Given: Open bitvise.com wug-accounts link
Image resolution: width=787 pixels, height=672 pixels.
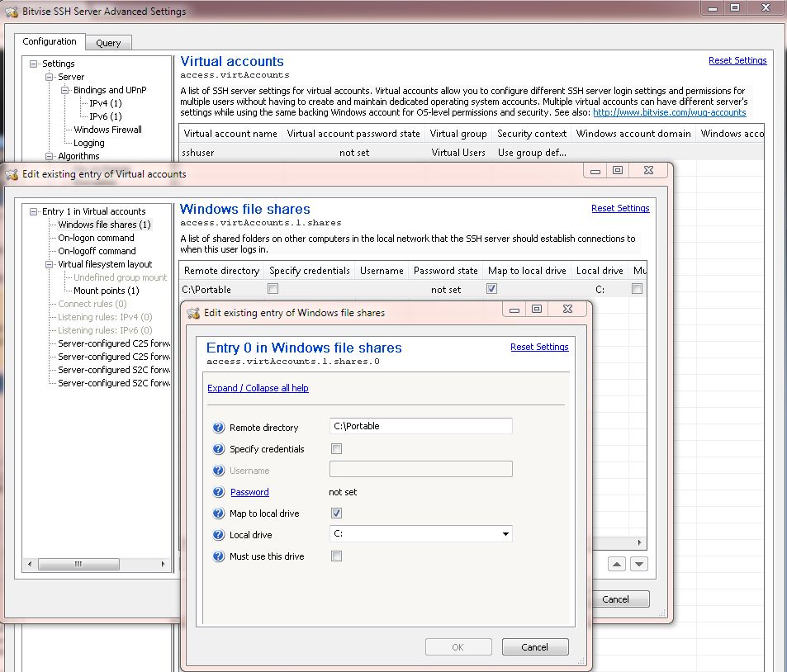Looking at the screenshot, I should pos(669,112).
